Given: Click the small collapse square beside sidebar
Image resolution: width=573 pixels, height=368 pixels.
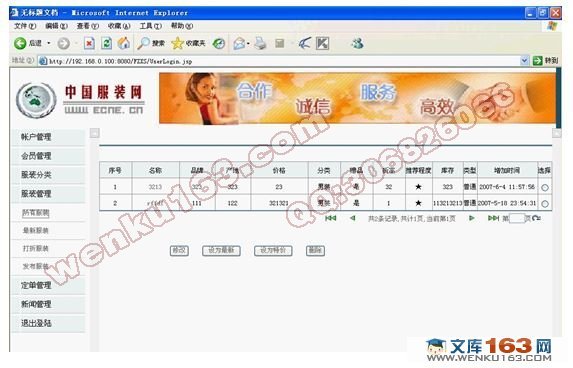Looking at the screenshot, I should tap(95, 133).
